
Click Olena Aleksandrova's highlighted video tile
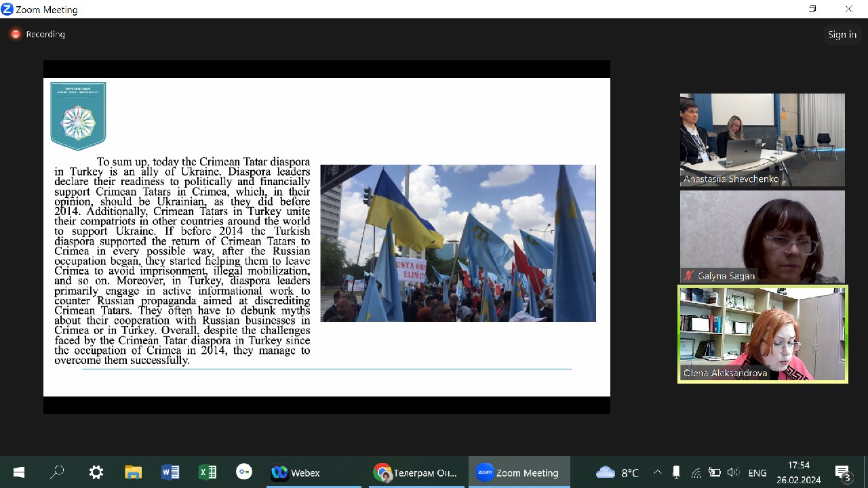[x=762, y=333]
